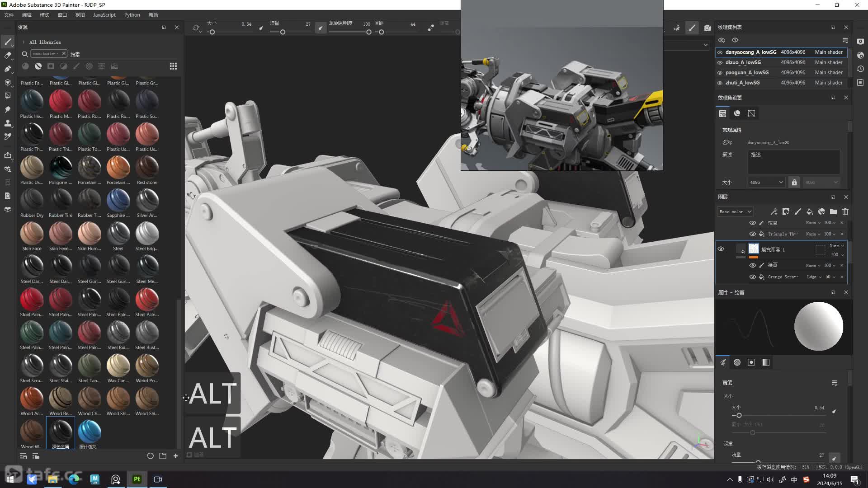Open the 文件 menu
Image resolution: width=868 pixels, height=488 pixels.
tap(9, 15)
